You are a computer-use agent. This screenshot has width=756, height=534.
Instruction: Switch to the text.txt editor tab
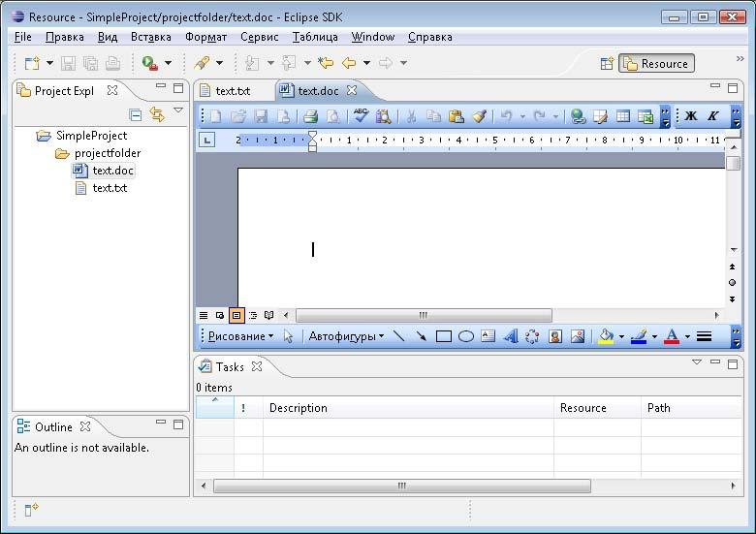point(233,91)
